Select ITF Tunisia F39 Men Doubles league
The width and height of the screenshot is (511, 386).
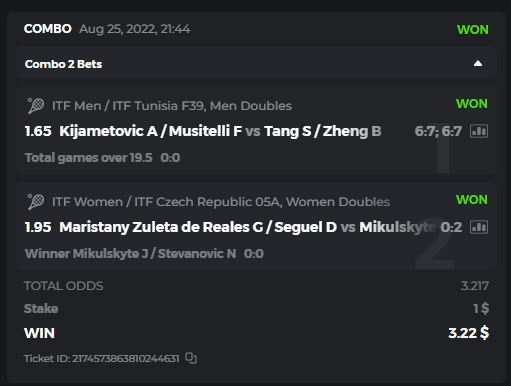point(172,106)
